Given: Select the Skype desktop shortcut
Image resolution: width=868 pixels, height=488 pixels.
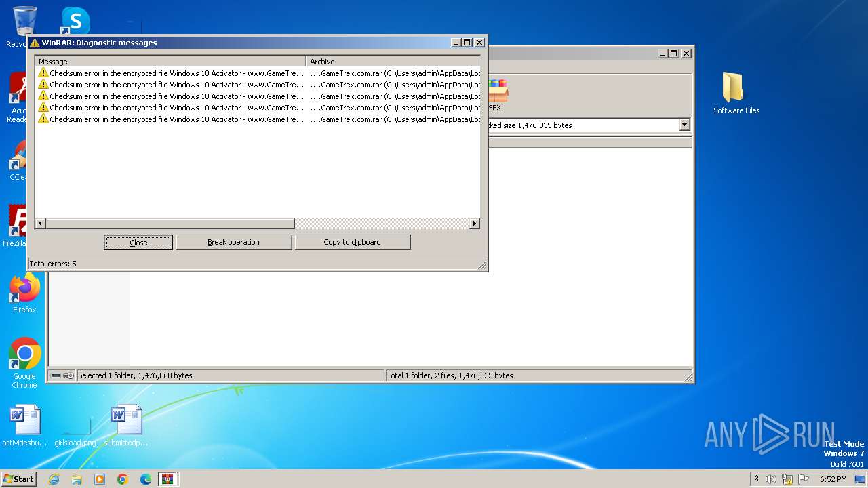Looking at the screenshot, I should pos(75,20).
